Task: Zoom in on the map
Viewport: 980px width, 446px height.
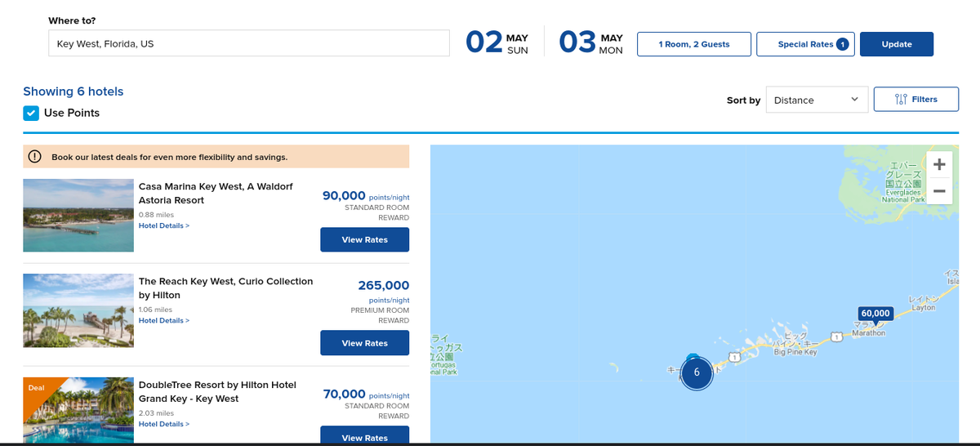Action: click(x=939, y=164)
